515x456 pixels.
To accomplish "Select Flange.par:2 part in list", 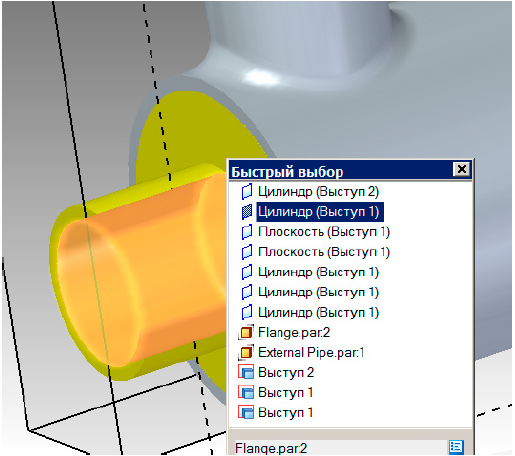I will (x=294, y=333).
